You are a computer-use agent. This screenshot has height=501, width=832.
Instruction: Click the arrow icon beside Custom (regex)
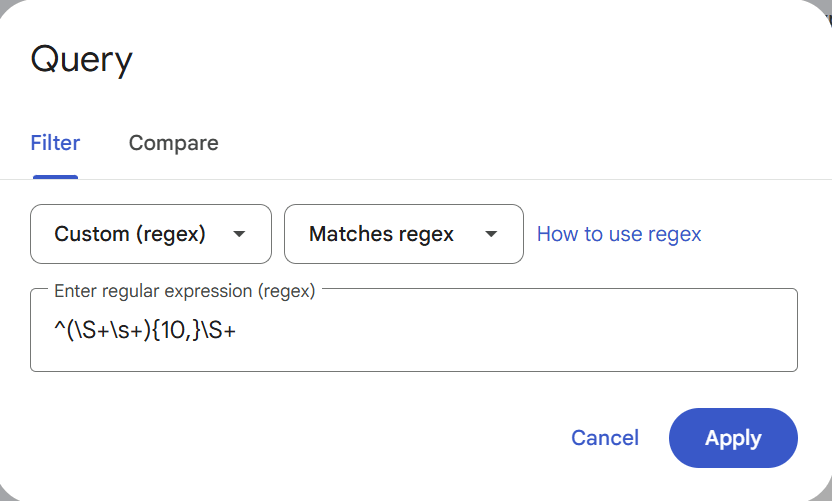pyautogui.click(x=239, y=234)
